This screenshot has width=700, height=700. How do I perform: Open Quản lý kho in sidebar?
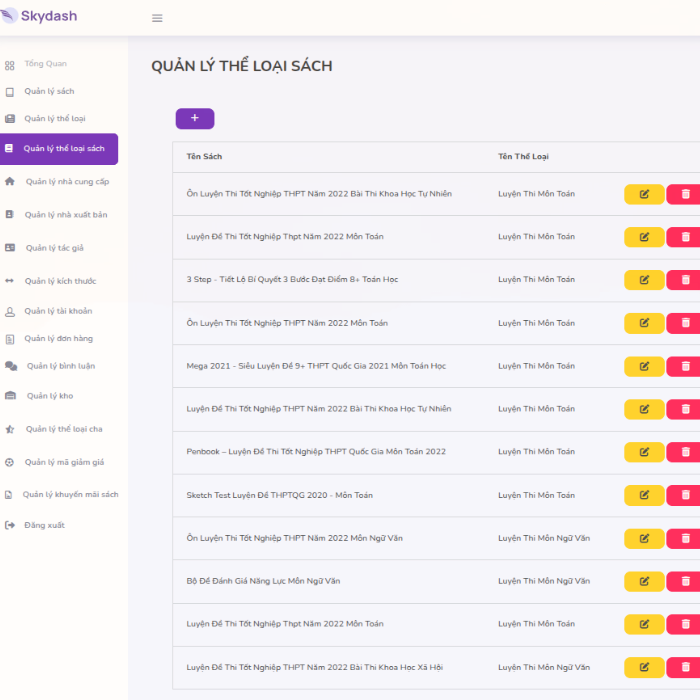point(49,396)
